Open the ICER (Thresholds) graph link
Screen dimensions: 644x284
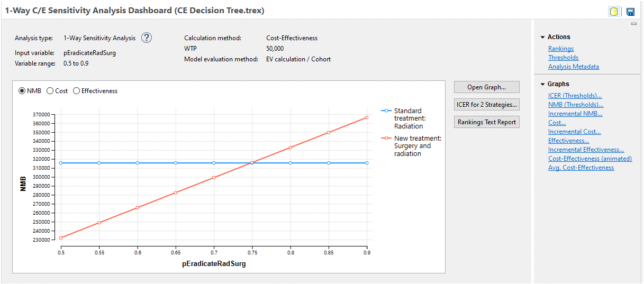[x=575, y=96]
